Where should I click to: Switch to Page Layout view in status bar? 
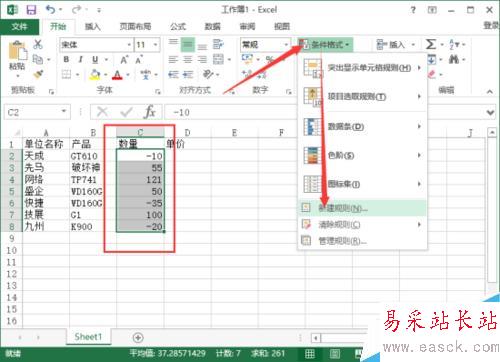(x=335, y=353)
